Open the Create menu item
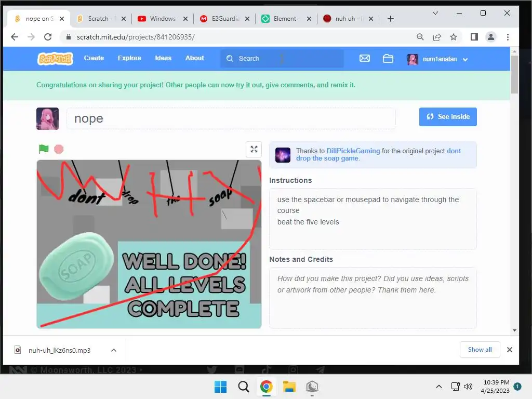 pyautogui.click(x=94, y=58)
